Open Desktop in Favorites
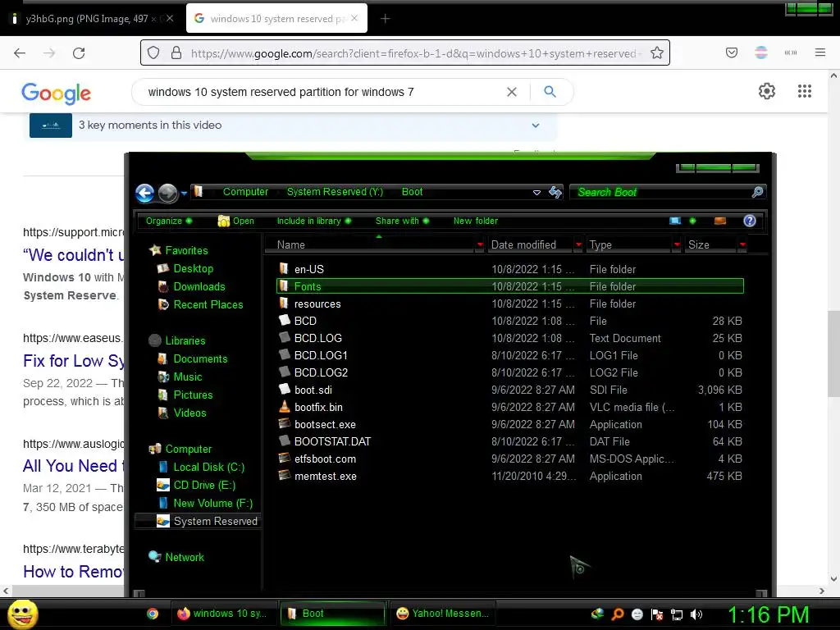The width and height of the screenshot is (840, 630). [x=193, y=268]
